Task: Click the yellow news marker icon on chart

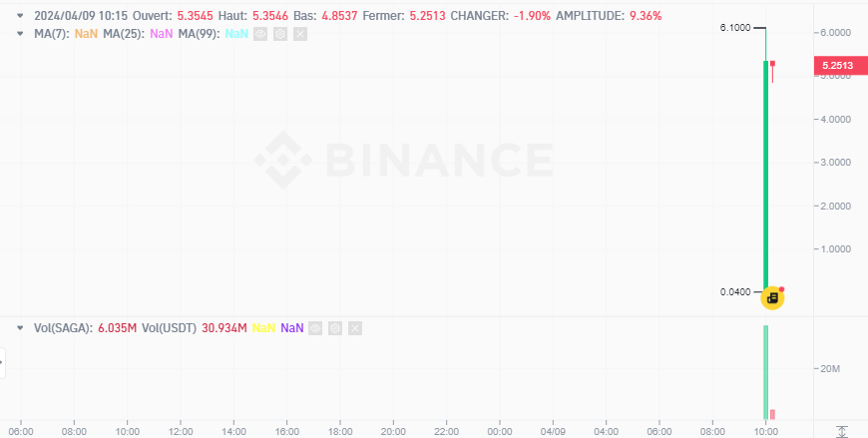Action: click(x=771, y=297)
